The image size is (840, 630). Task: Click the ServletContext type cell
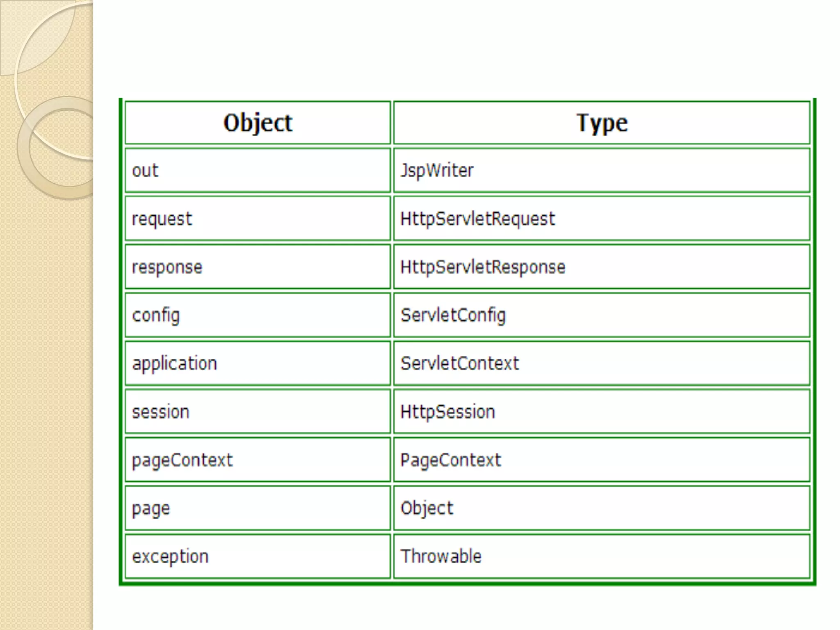(x=459, y=364)
